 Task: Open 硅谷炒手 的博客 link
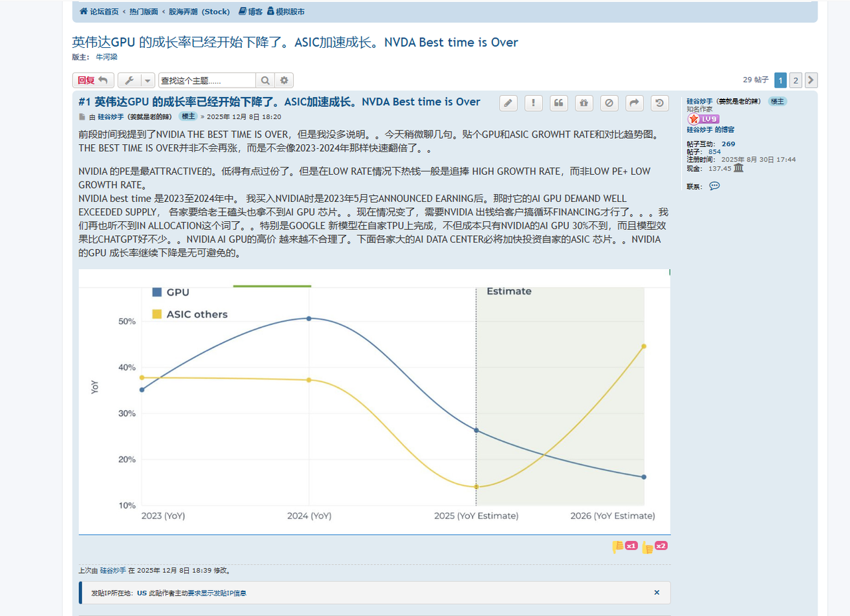click(710, 130)
